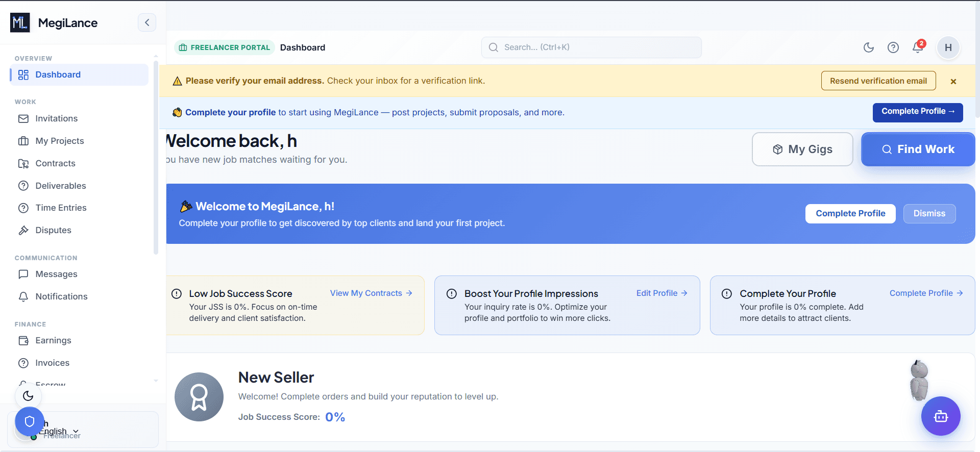980x452 pixels.
Task: Click the MegiLance ML logo icon
Action: pos(20,22)
